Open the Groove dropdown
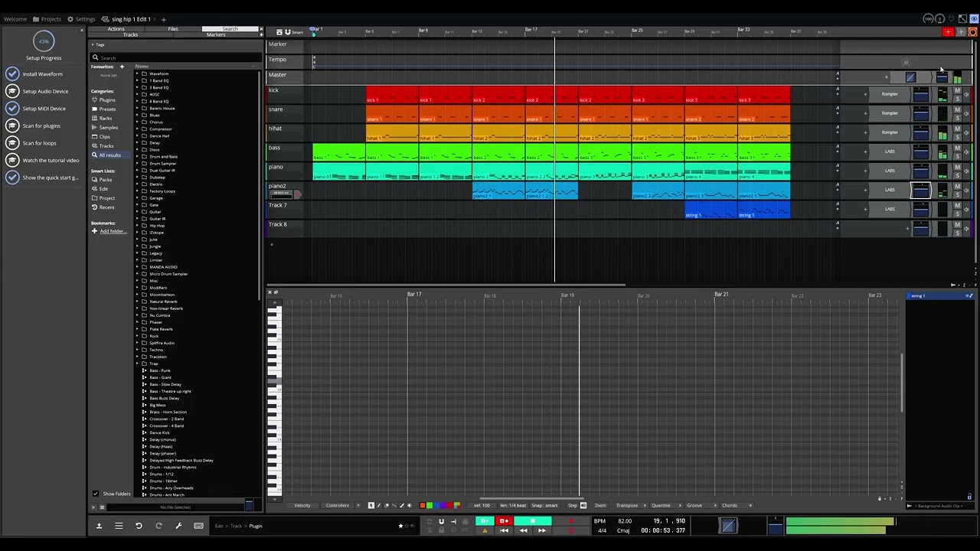The image size is (980, 551). 697,505
